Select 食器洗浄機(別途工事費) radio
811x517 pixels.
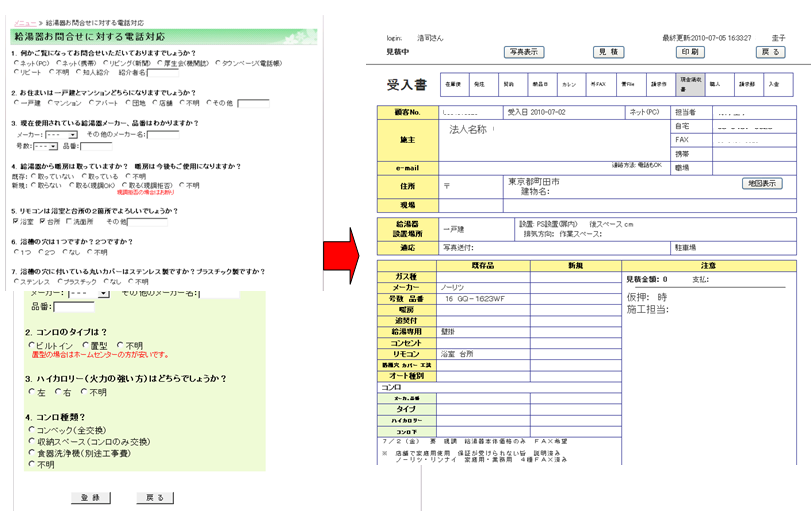32,453
